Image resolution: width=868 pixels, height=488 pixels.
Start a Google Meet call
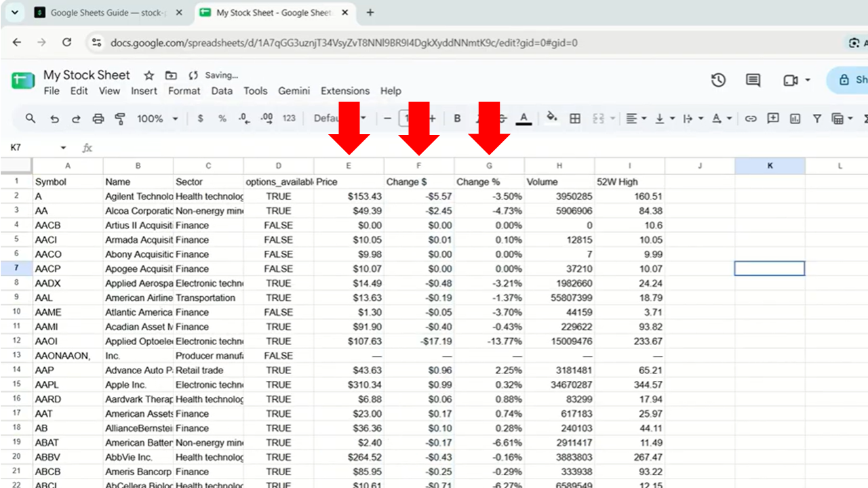click(x=791, y=80)
